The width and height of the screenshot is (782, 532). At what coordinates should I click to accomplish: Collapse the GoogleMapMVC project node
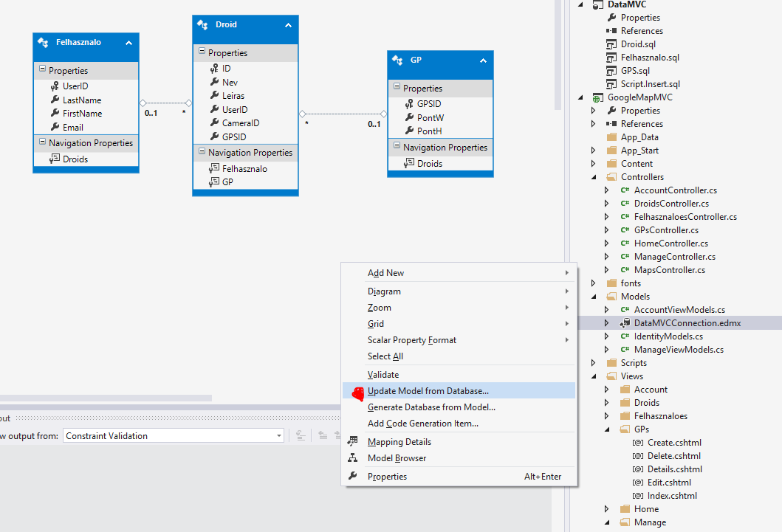[x=580, y=97]
